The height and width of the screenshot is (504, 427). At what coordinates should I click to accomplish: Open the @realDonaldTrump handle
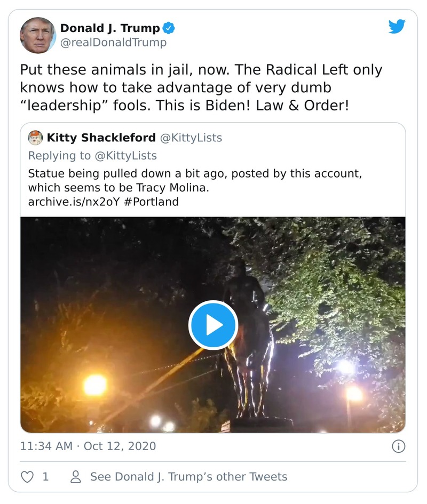click(113, 43)
